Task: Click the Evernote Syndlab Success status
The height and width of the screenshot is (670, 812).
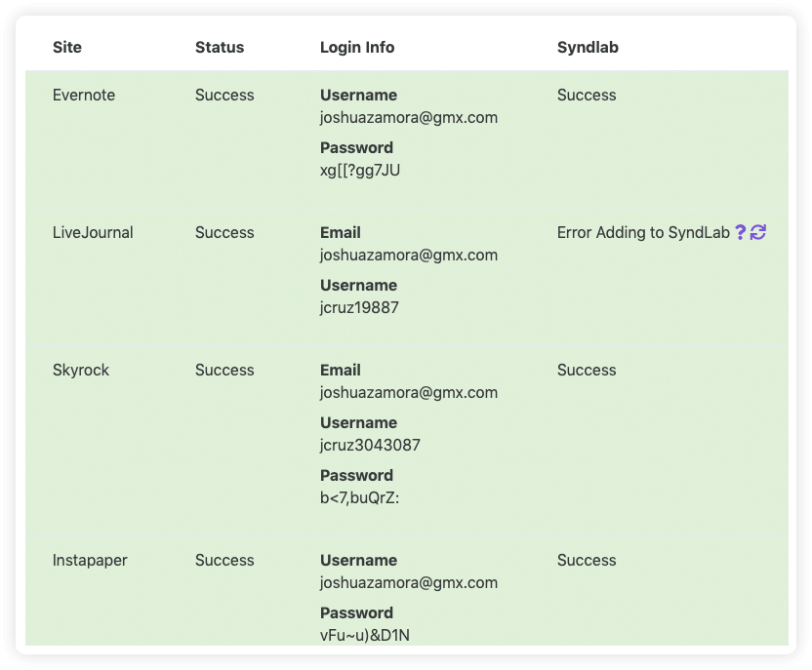Action: pos(587,95)
